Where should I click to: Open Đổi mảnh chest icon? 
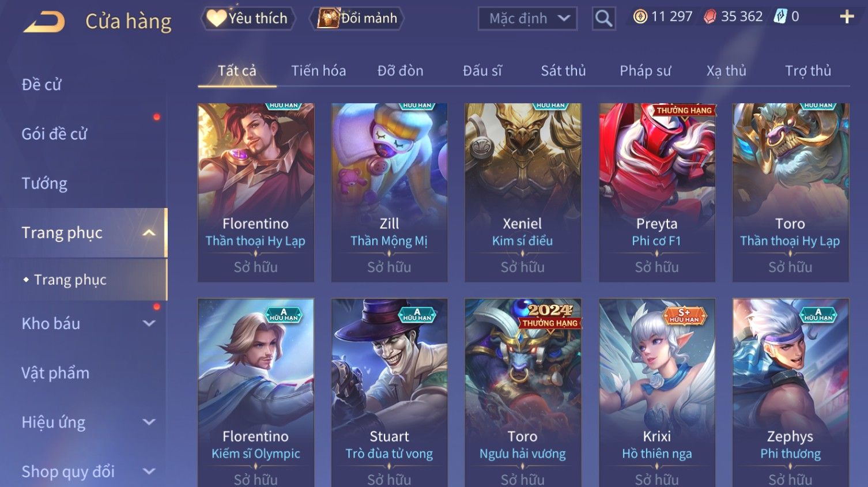[x=328, y=18]
